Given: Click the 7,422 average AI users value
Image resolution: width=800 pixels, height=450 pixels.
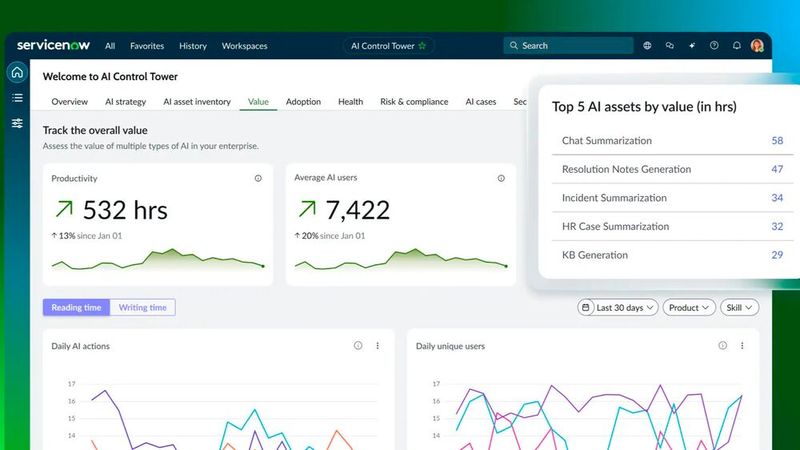Looking at the screenshot, I should 358,210.
